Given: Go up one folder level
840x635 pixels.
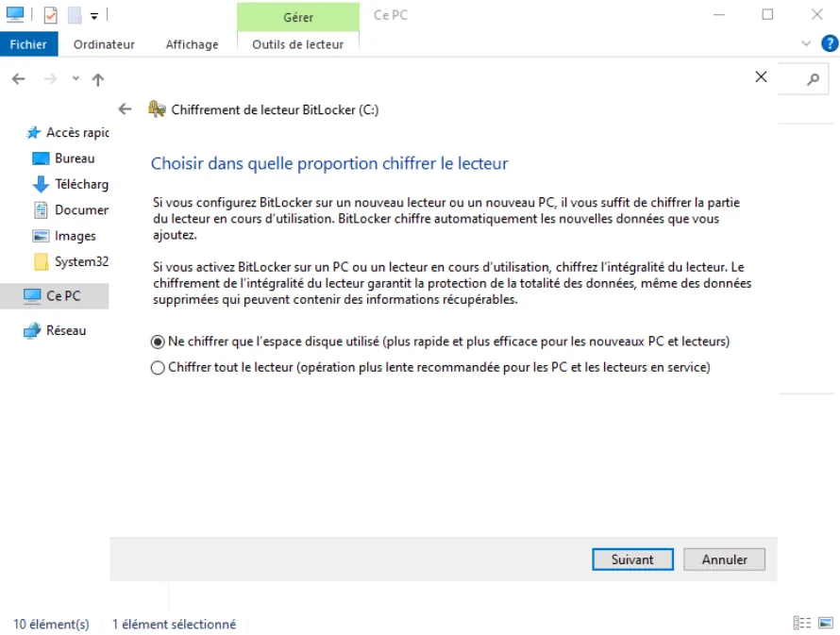Looking at the screenshot, I should 98,80.
